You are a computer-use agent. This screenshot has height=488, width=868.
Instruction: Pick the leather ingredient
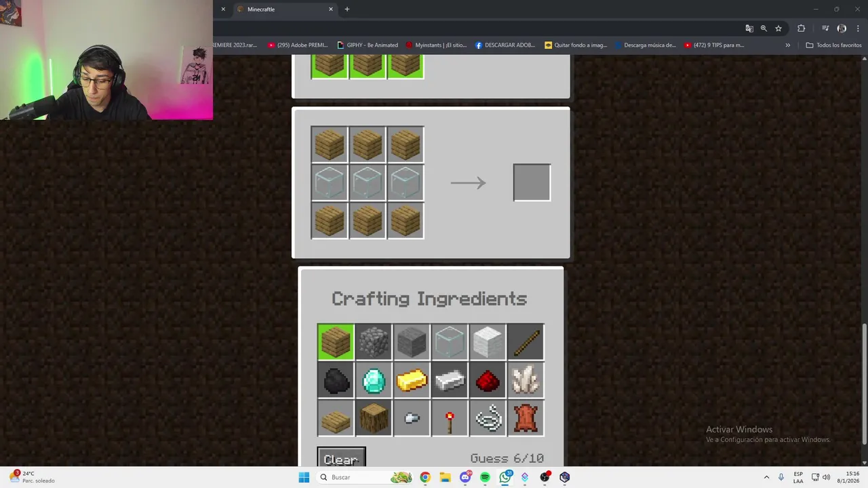[526, 418]
